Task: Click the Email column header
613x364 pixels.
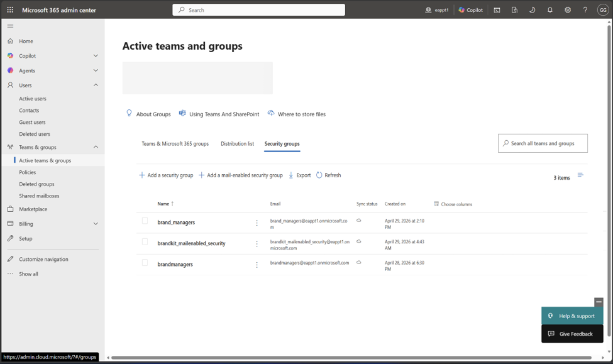Action: tap(275, 204)
